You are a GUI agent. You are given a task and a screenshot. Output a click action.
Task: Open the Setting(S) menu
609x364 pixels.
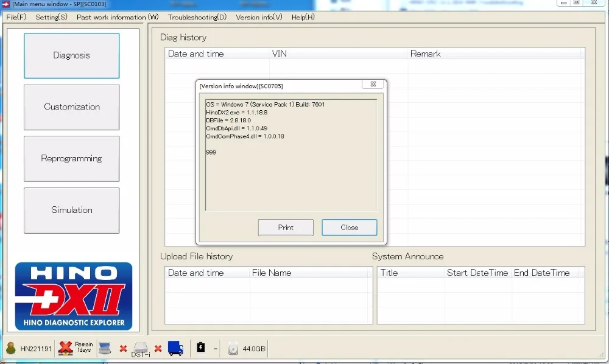coord(51,17)
